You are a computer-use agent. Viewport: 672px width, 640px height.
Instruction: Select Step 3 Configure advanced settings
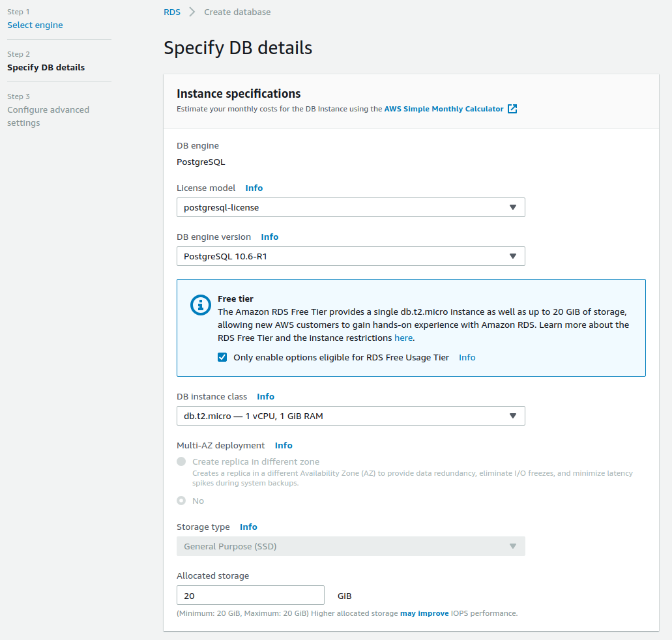click(x=48, y=116)
